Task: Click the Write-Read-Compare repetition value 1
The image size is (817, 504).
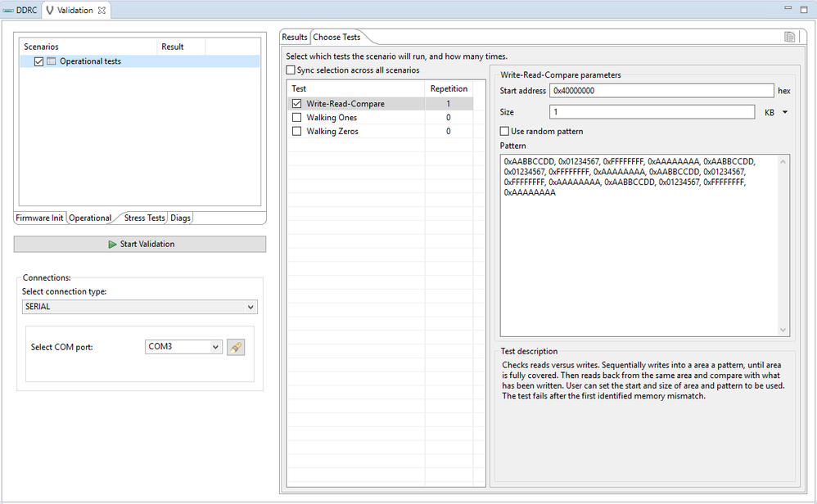Action: pos(448,104)
